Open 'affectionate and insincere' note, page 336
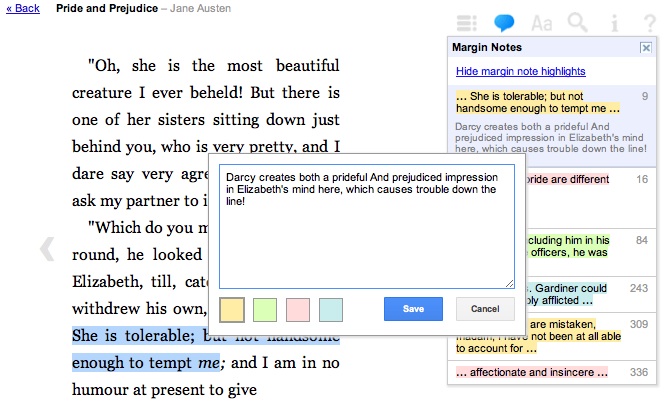 (x=551, y=372)
